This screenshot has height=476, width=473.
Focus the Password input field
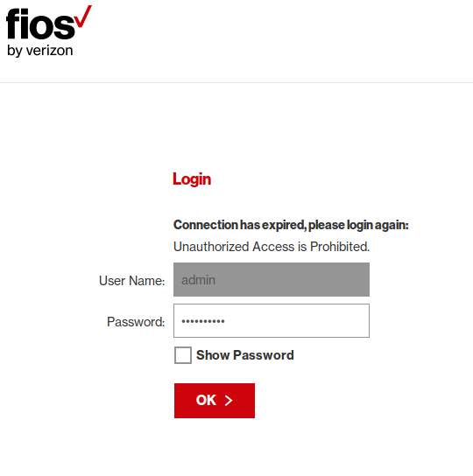(272, 320)
